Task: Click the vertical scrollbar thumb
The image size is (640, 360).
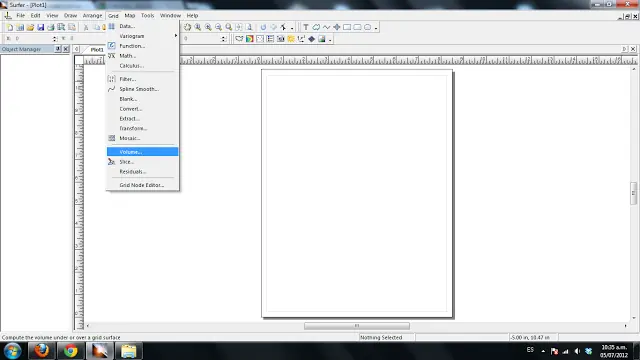Action: tap(633, 193)
